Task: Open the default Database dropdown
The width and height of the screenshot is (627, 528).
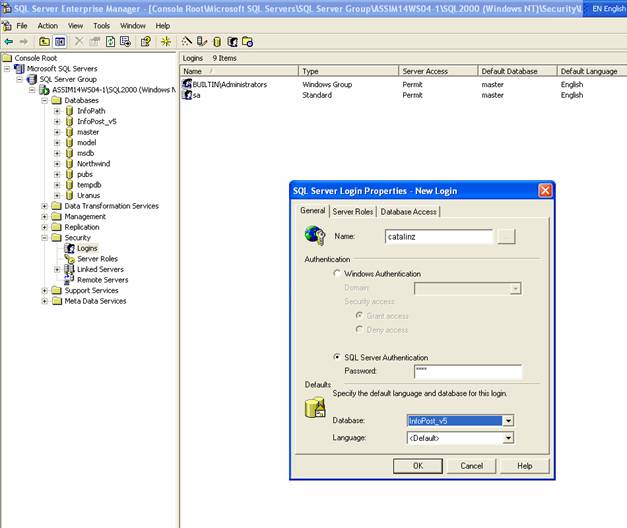Action: point(508,421)
